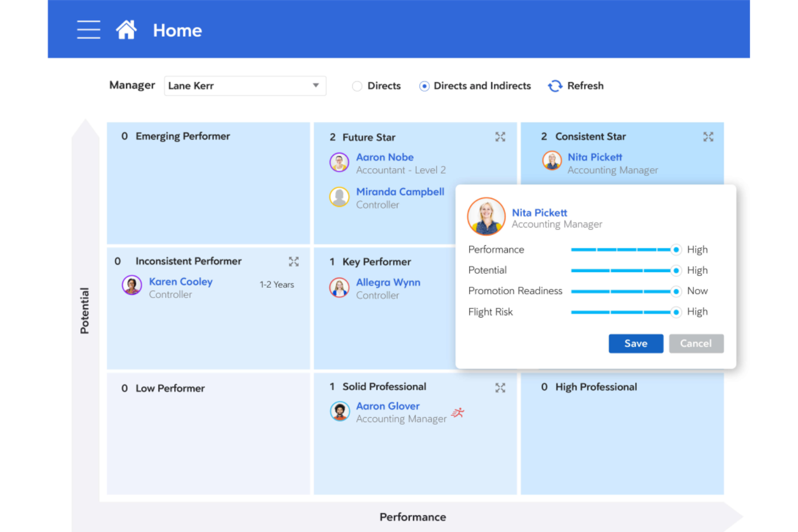The image size is (798, 532).
Task: Click the Promotion Readiness slider handle
Action: pos(676,292)
